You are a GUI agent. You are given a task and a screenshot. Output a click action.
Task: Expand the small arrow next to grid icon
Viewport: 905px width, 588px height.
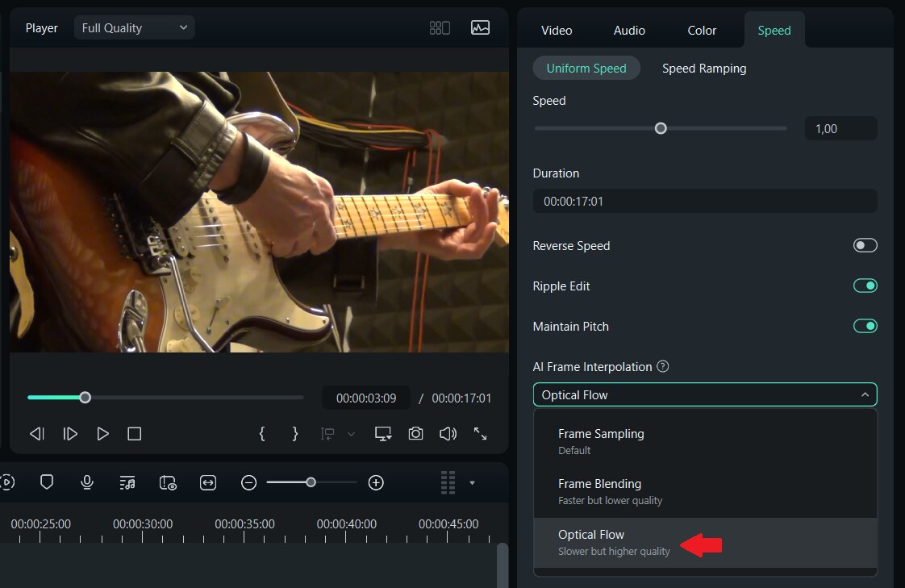coord(472,483)
